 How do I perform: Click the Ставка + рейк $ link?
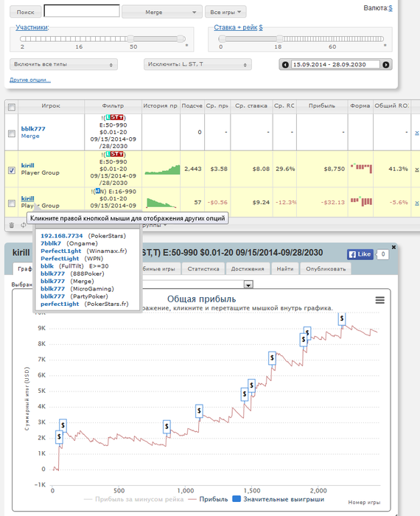pyautogui.click(x=238, y=28)
